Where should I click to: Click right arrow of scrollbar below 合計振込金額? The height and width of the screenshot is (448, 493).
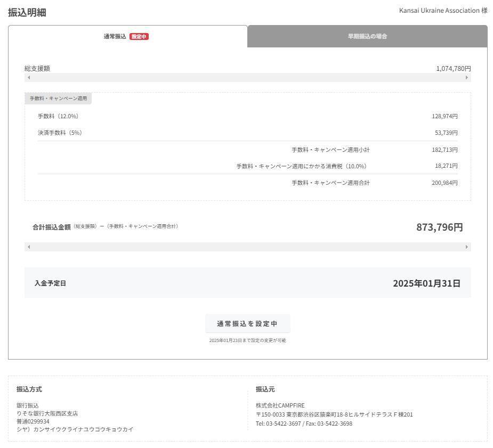(x=467, y=247)
